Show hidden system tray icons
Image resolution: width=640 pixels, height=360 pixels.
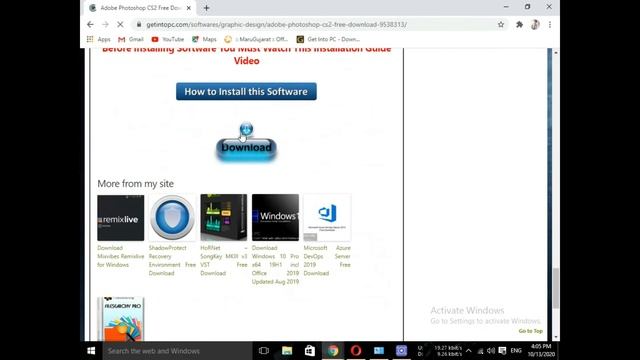click(469, 351)
